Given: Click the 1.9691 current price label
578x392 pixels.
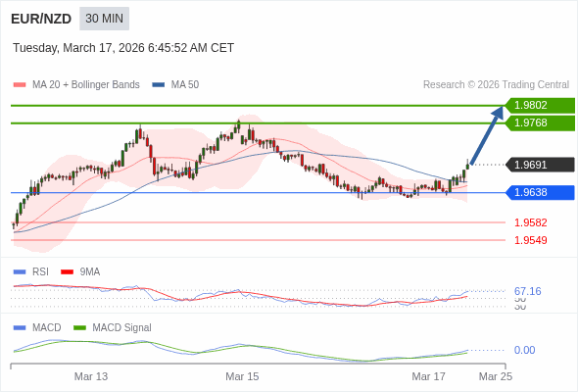Looking at the screenshot, I should tap(540, 165).
